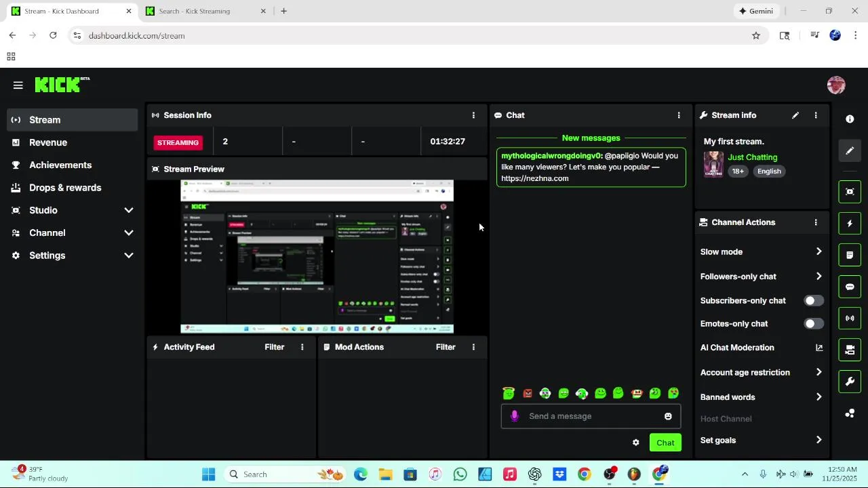Open Drops & rewards page

[73, 188]
